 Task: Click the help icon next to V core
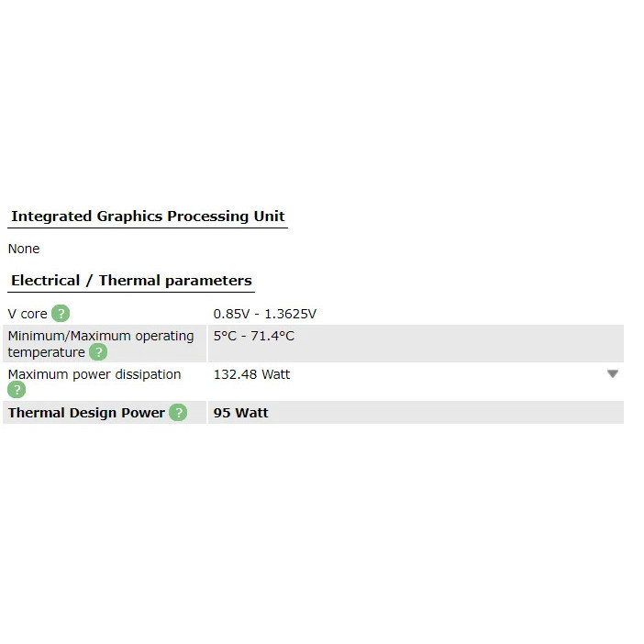tap(61, 314)
